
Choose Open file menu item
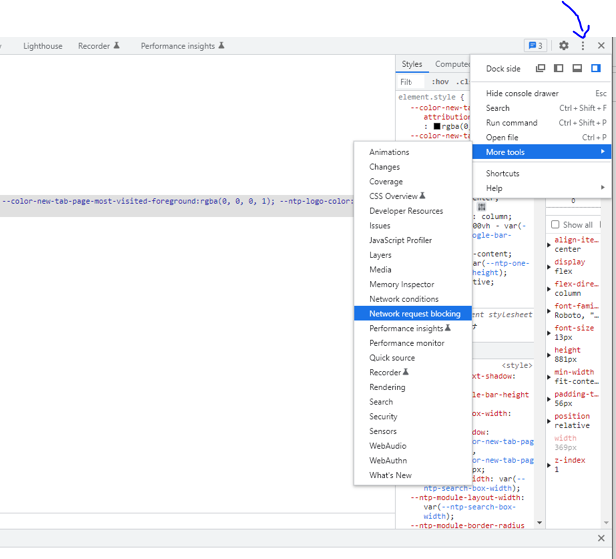(541, 137)
